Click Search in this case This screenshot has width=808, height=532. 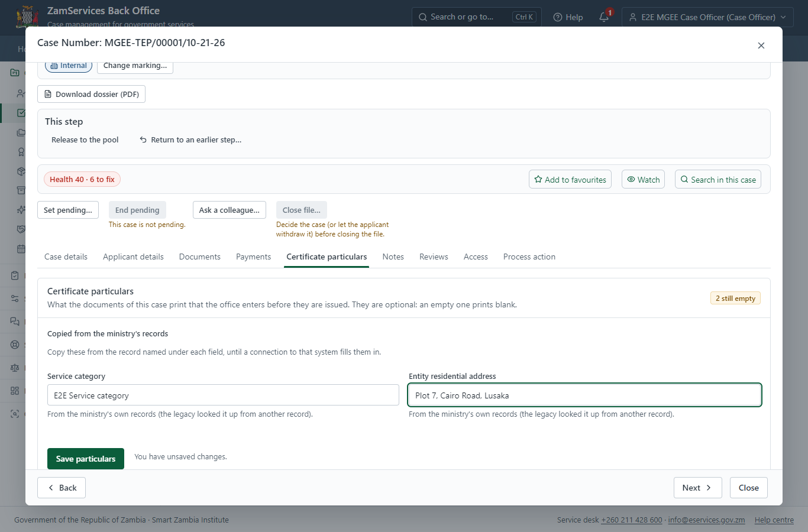(x=718, y=180)
